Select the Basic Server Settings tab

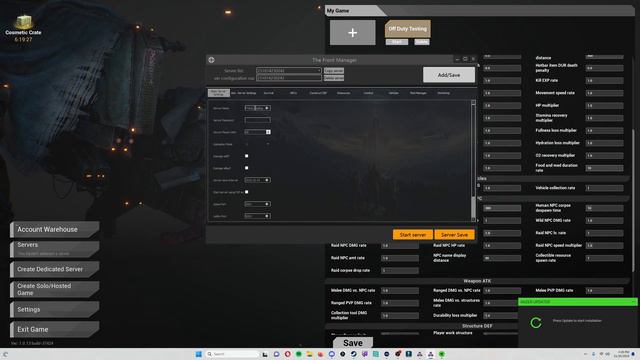[x=219, y=93]
